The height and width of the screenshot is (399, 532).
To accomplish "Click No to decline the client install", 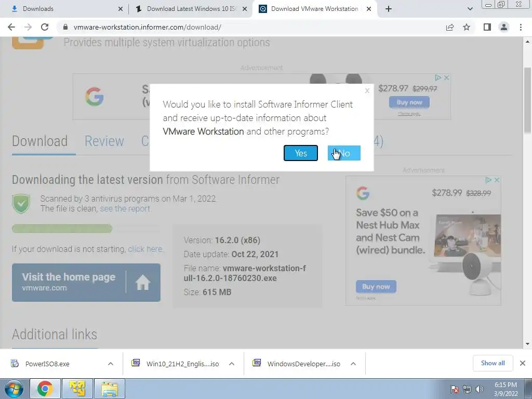I will coord(344,153).
